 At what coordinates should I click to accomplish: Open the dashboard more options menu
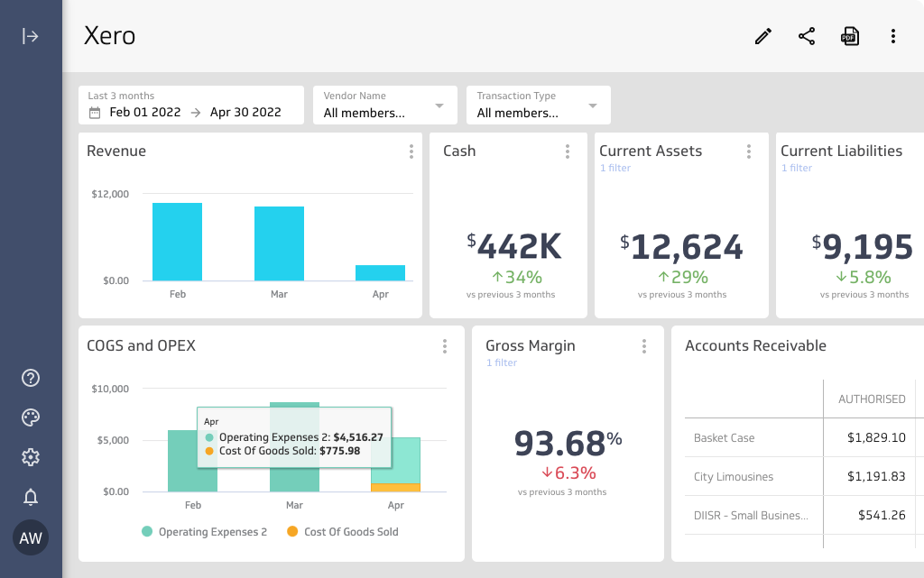[x=893, y=36]
